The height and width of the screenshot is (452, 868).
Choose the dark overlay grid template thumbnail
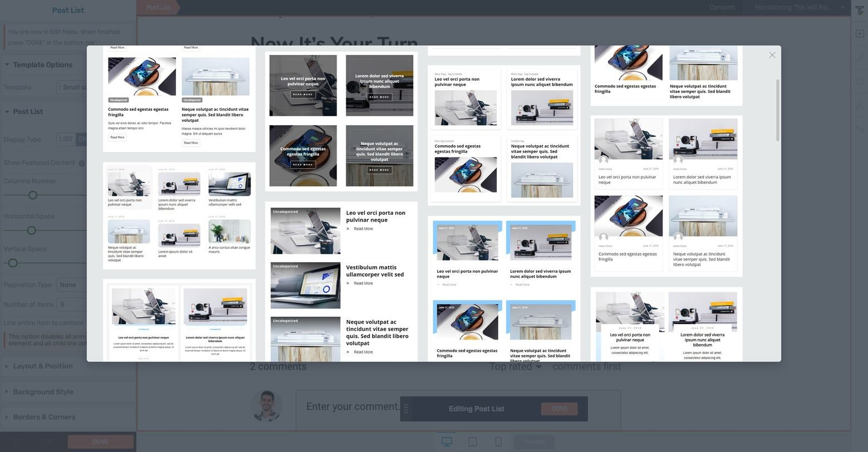coord(341,121)
